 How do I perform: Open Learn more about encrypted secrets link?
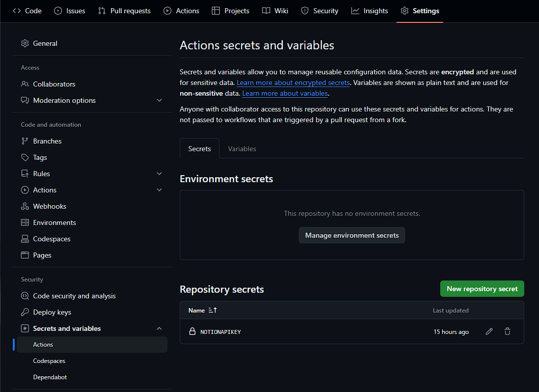click(293, 82)
